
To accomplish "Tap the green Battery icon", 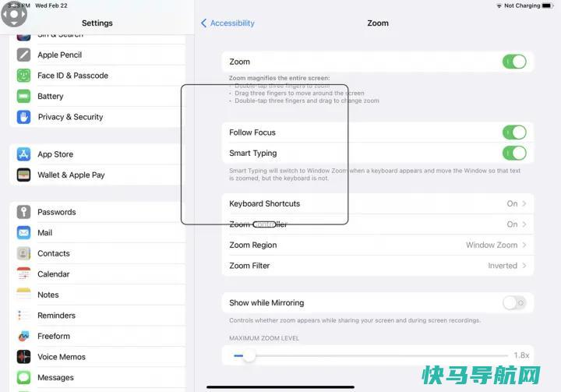I will (x=23, y=96).
